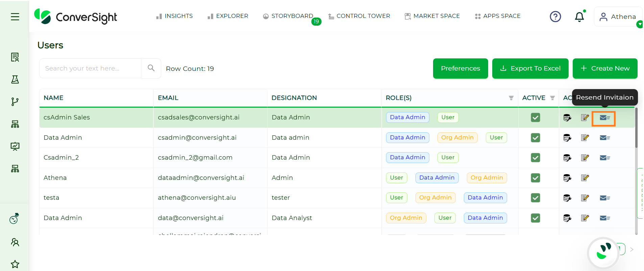Edit user data@conversight.ai
This screenshot has height=271, width=644.
(585, 218)
